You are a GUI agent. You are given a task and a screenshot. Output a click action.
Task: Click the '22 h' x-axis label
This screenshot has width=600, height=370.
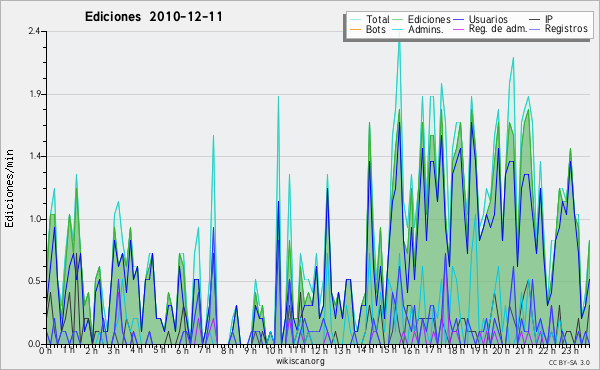(x=546, y=351)
